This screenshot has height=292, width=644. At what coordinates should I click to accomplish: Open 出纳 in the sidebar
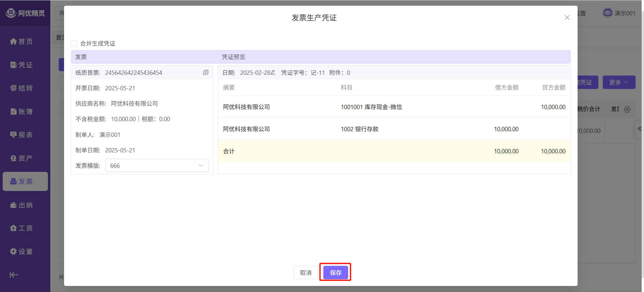(x=21, y=205)
